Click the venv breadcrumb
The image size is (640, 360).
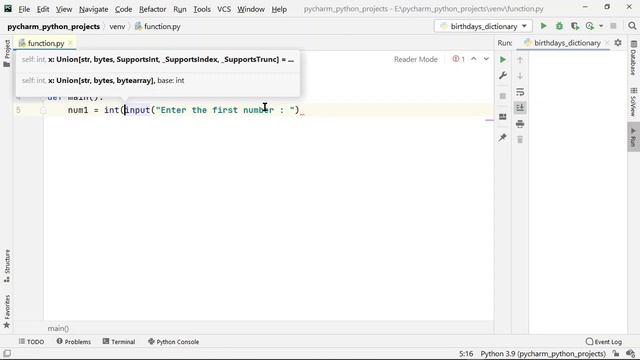(117, 27)
